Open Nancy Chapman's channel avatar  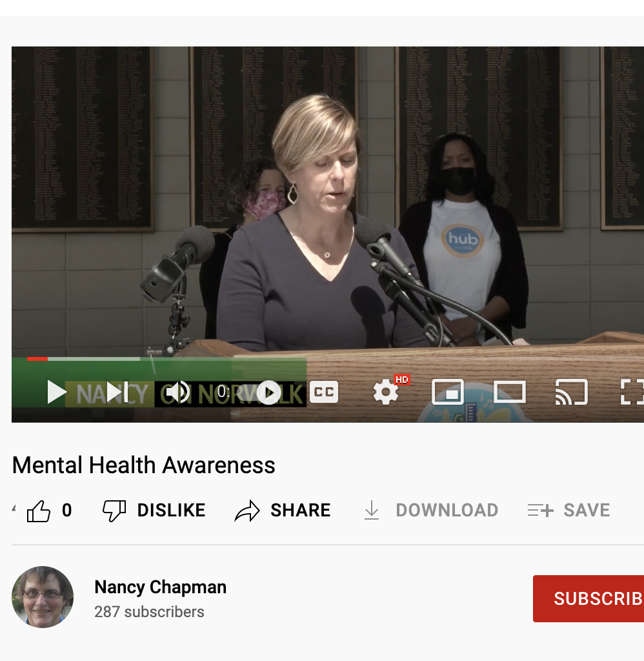(43, 597)
